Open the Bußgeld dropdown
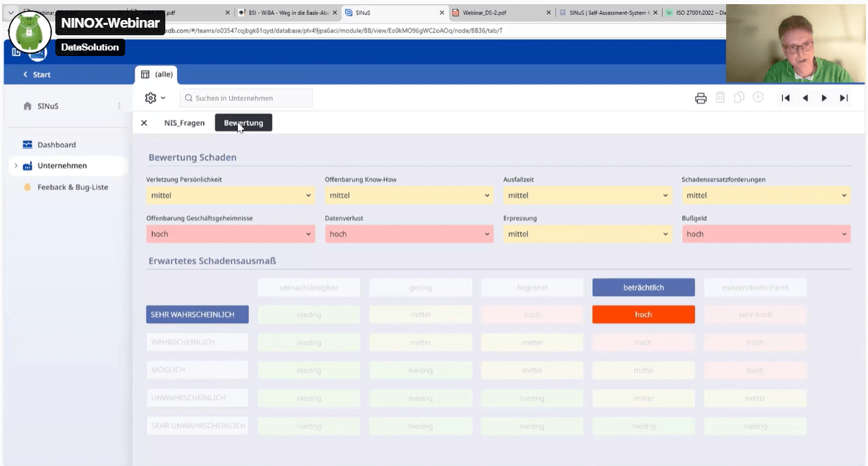 pos(766,234)
